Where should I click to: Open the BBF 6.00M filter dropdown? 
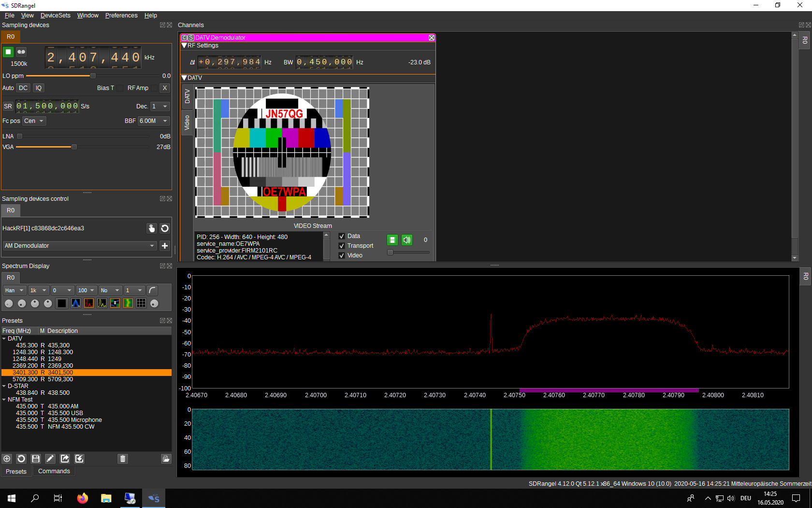(x=154, y=121)
